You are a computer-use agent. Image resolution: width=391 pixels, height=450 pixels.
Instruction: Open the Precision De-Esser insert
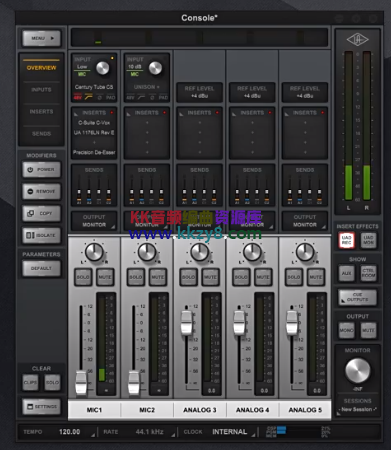tap(94, 152)
